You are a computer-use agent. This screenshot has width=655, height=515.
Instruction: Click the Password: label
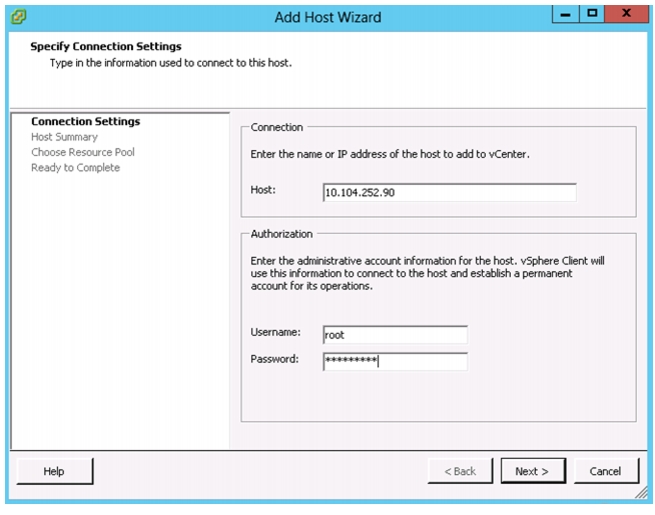(274, 359)
